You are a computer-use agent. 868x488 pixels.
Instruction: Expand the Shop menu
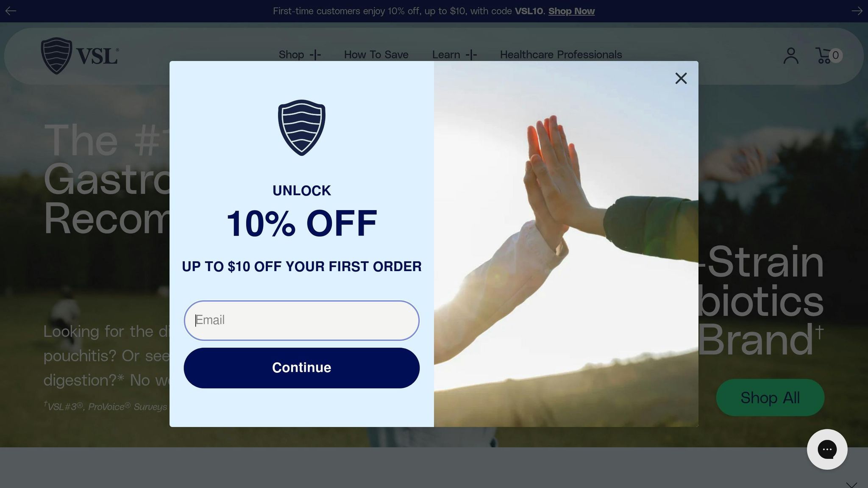[300, 55]
